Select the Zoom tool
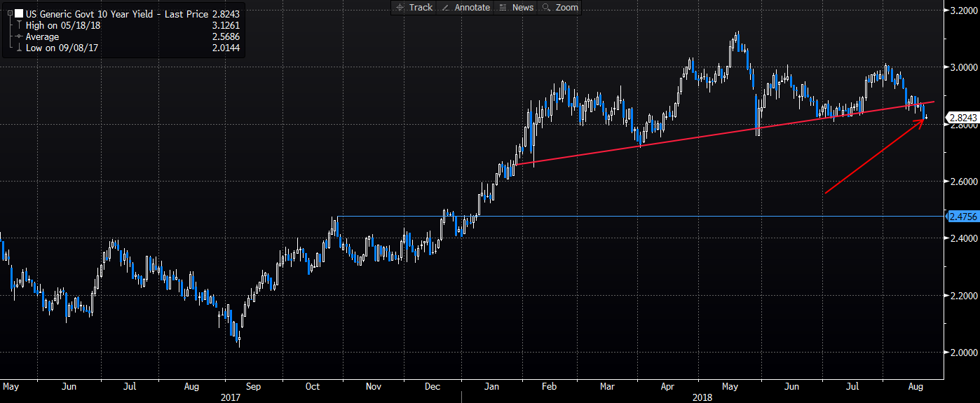 pos(560,7)
